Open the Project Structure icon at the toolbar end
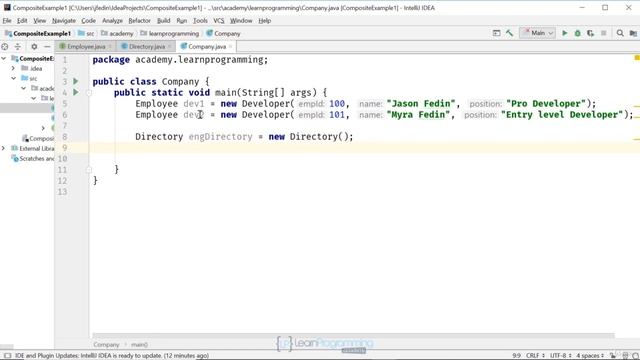This screenshot has height=360, width=640. (x=633, y=33)
